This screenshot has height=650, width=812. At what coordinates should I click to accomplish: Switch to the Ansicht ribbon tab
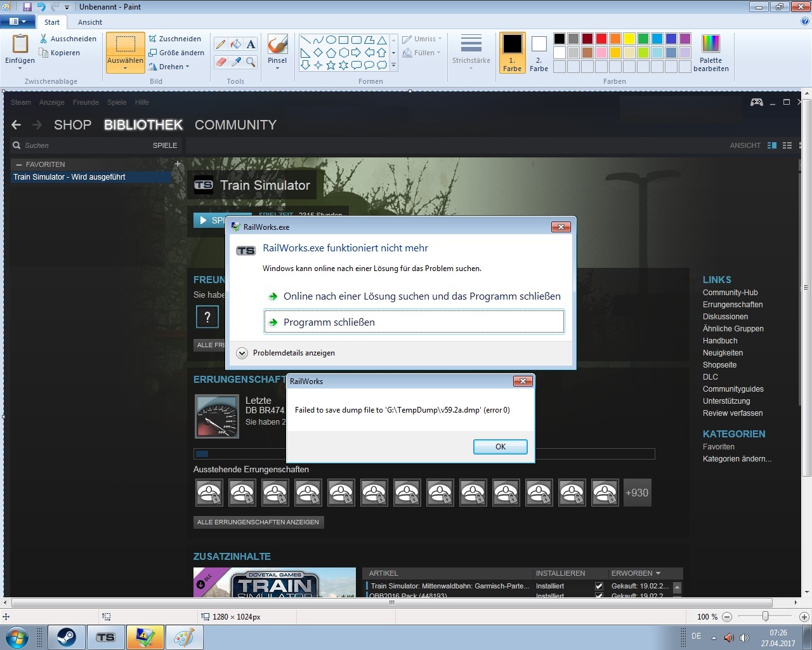pos(90,22)
